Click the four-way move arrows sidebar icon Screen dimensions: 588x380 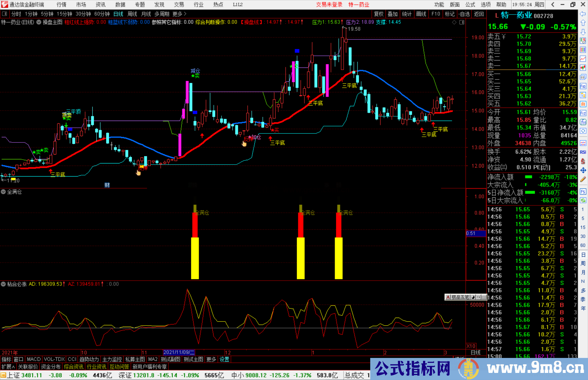(x=583, y=170)
